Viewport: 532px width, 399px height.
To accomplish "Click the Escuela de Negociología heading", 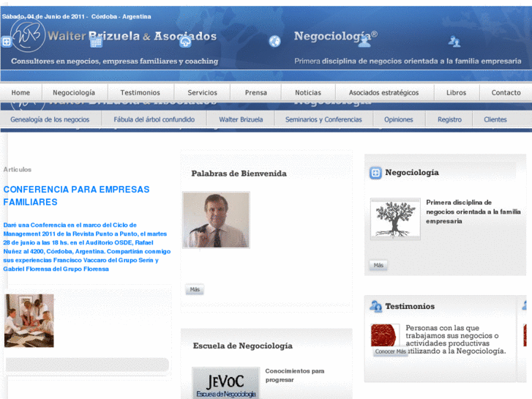I will (243, 346).
